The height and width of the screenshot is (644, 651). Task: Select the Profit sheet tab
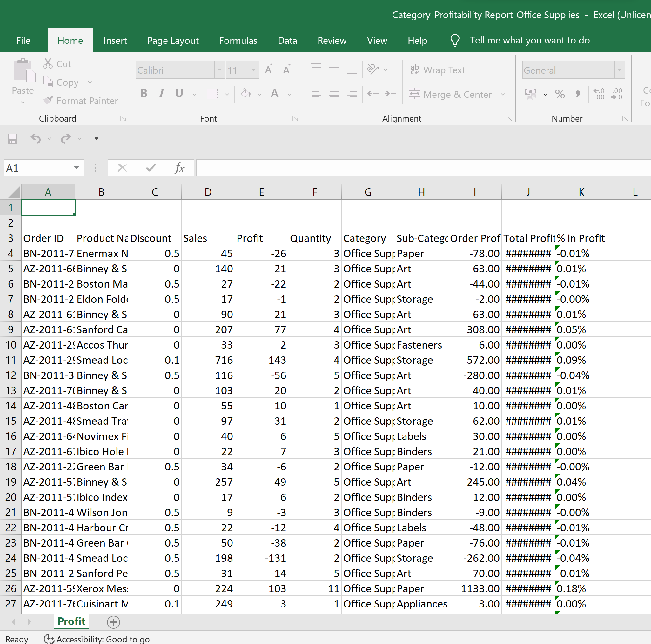[71, 621]
